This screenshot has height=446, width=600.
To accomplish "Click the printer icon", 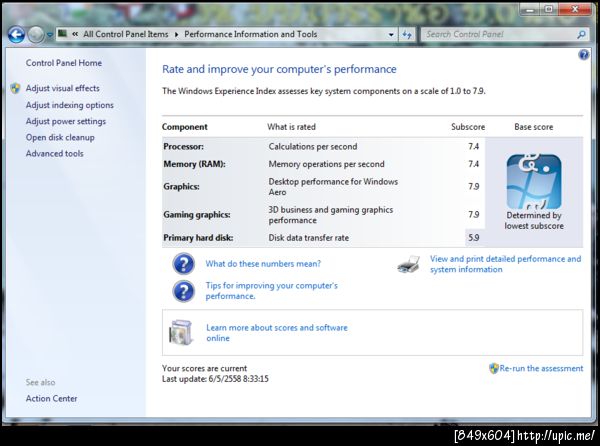I will (x=408, y=264).
